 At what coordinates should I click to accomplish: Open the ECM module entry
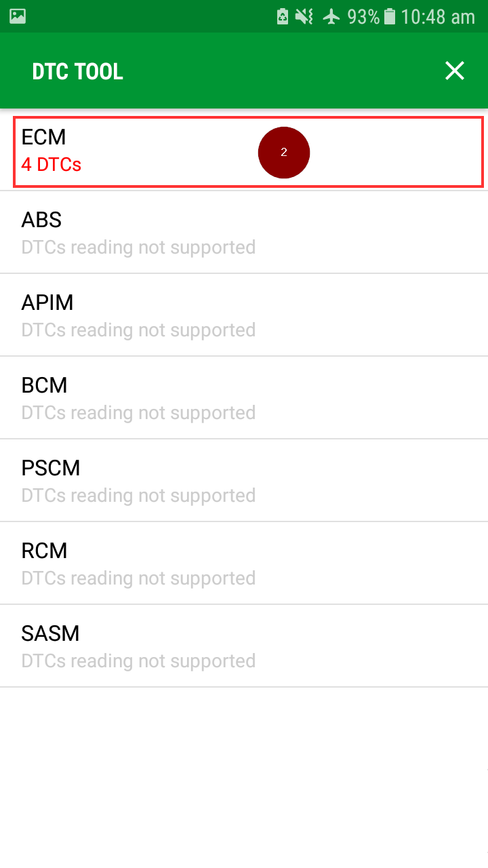[44, 137]
